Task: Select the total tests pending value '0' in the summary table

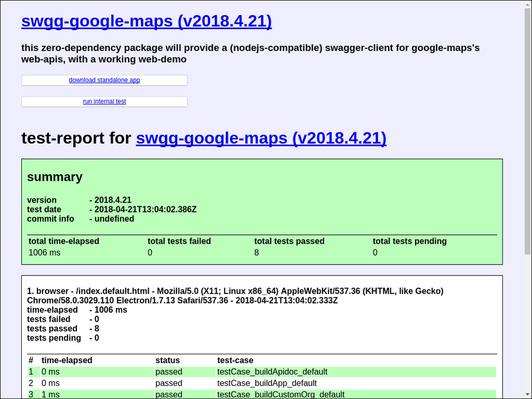Action: pos(375,253)
